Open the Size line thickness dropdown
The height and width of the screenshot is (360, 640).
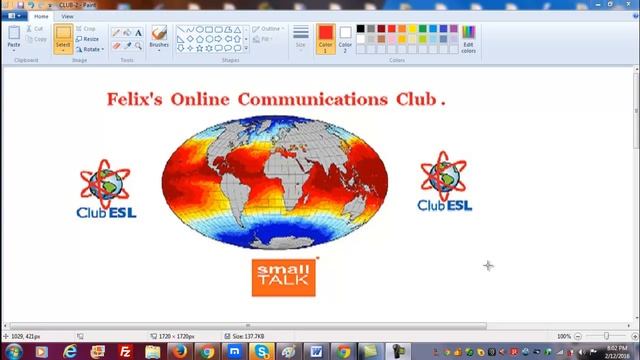(300, 38)
